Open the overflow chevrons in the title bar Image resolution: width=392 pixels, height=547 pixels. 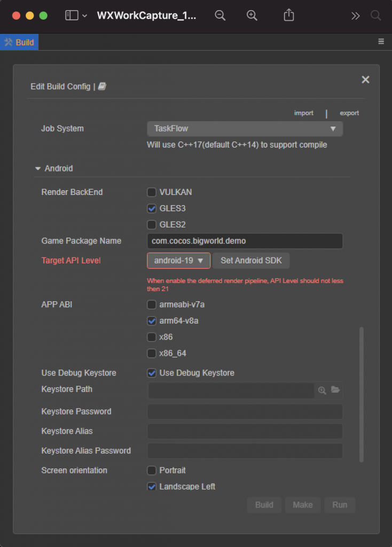click(x=356, y=15)
